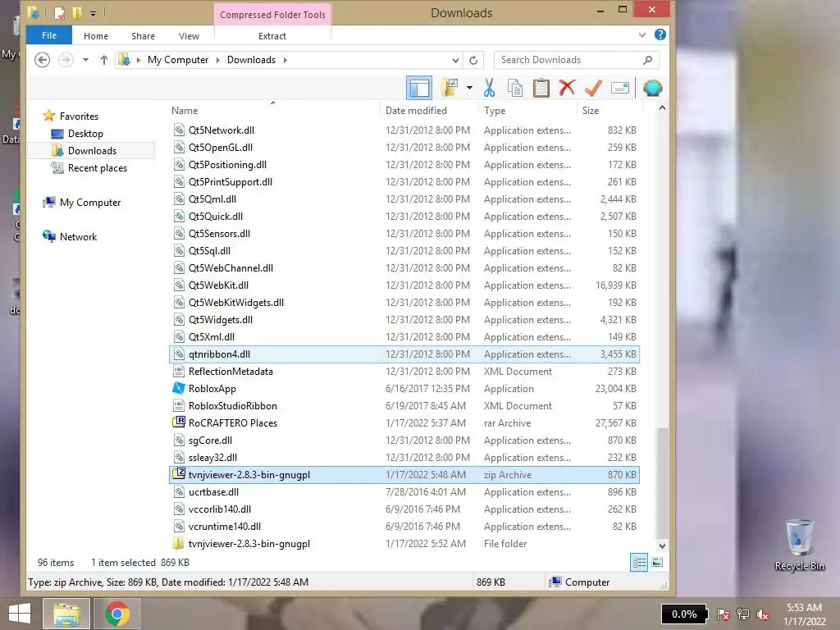The height and width of the screenshot is (630, 840).
Task: Select My Computer in navigation pane
Action: click(x=90, y=202)
